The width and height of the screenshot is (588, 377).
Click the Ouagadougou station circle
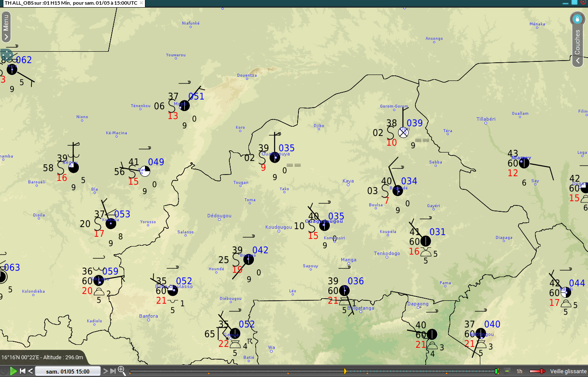[x=324, y=225]
